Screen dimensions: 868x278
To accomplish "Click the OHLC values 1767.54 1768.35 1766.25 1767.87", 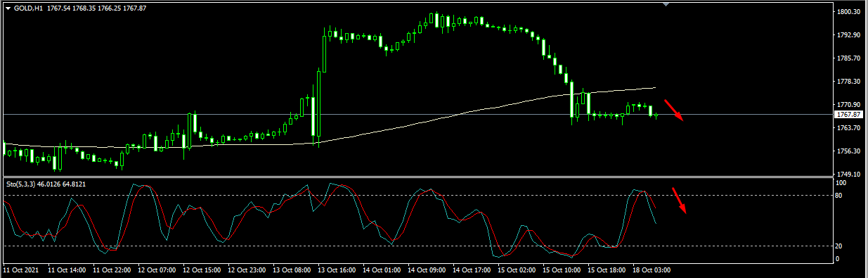I will point(96,8).
